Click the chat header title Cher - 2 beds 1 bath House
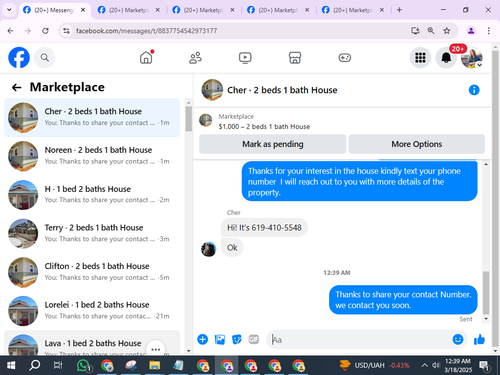Screen dimensions: 500x375 click(282, 90)
